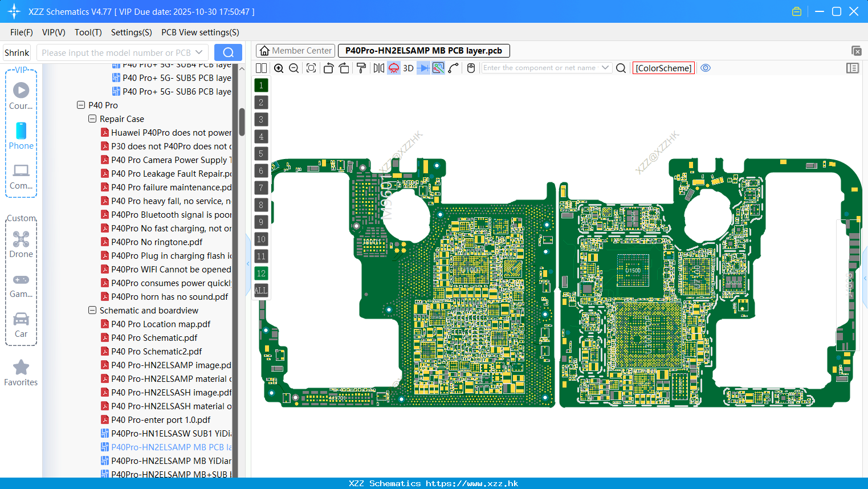Toggle the eye visibility icon in toolbar
Screen dimensions: 868x489
[706, 68]
